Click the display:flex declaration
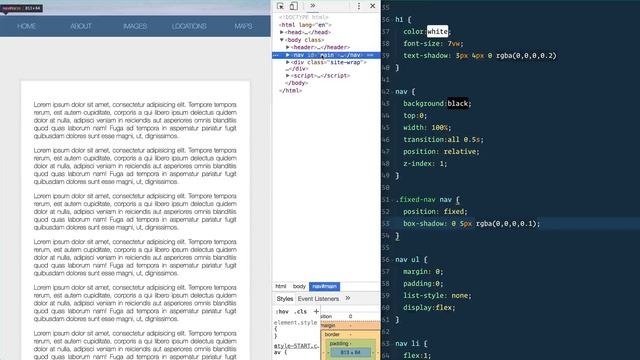This screenshot has height=360, width=640. (x=429, y=308)
